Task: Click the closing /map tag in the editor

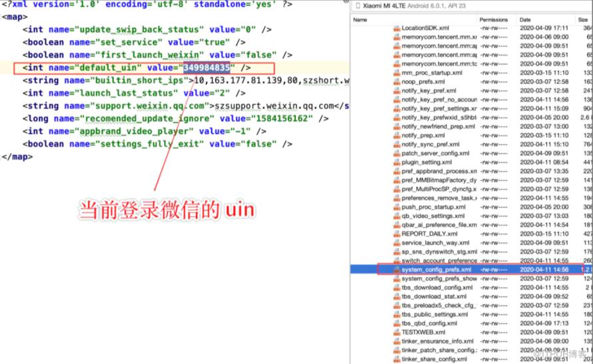Action: tap(17, 156)
